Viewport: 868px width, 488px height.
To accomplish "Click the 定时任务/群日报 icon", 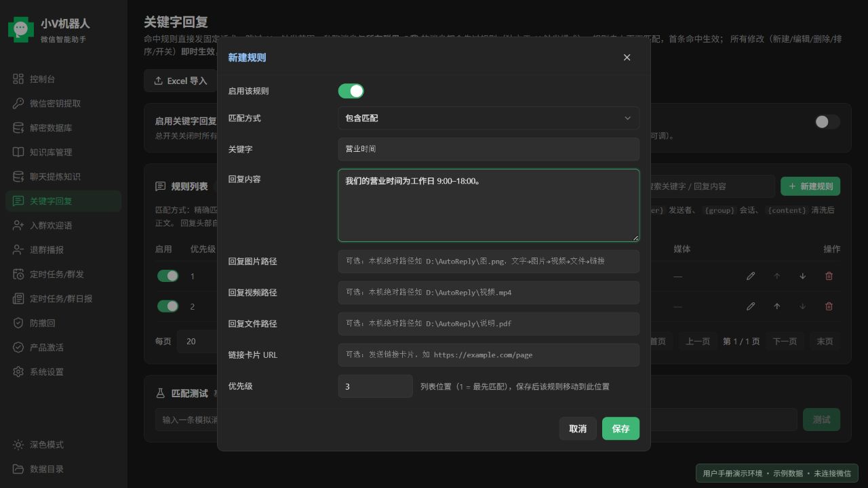I will tap(18, 298).
